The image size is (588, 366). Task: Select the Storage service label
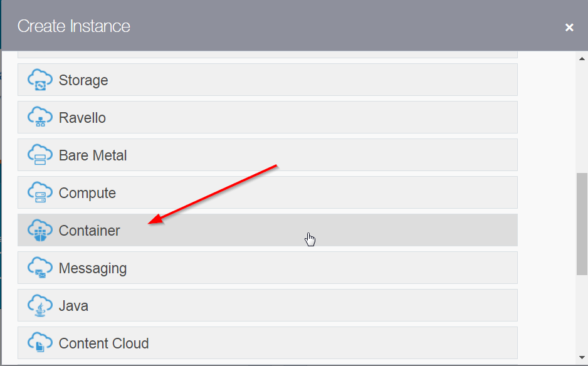(x=83, y=80)
